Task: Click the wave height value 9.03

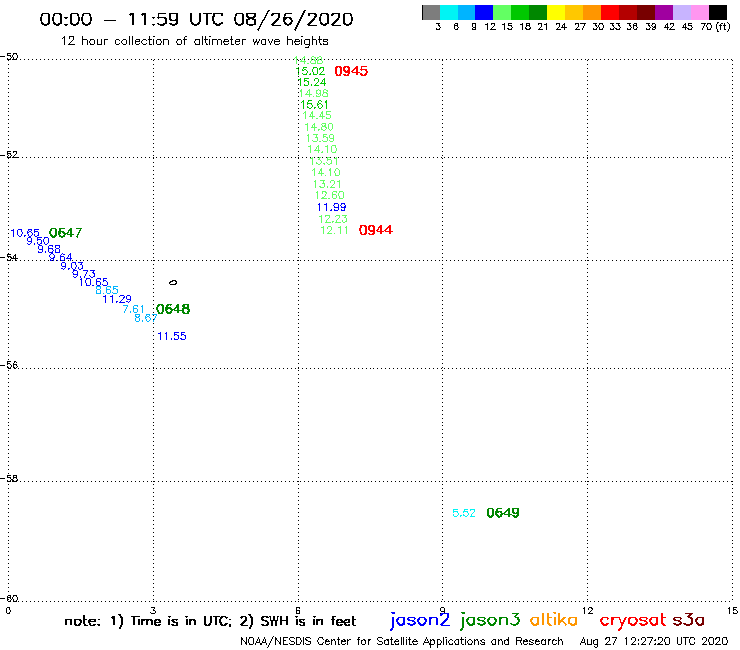Action: click(x=72, y=266)
